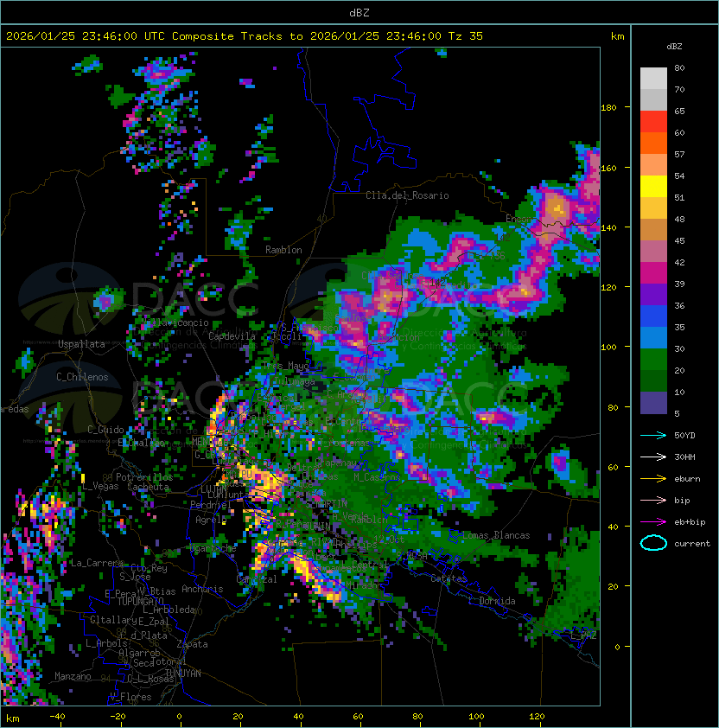This screenshot has width=719, height=728.
Task: Click the 'Cacheuta' map label
Action: click(148, 487)
